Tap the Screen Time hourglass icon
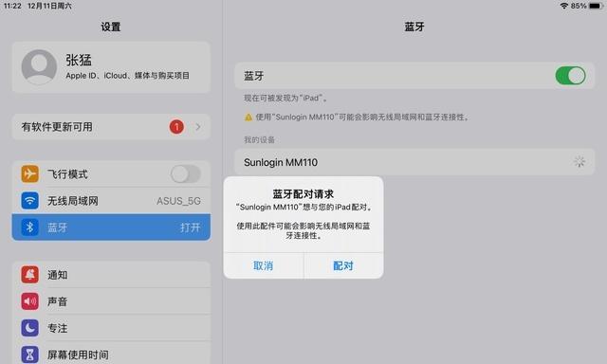 click(x=29, y=354)
